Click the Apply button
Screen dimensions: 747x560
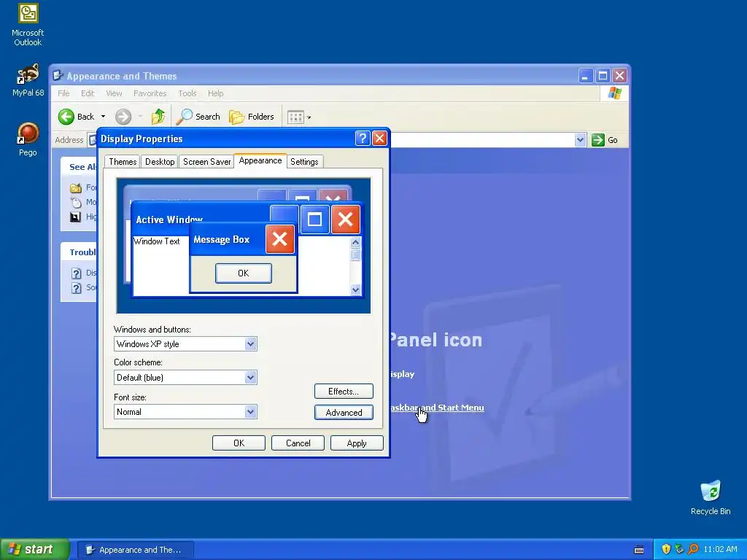coord(357,443)
